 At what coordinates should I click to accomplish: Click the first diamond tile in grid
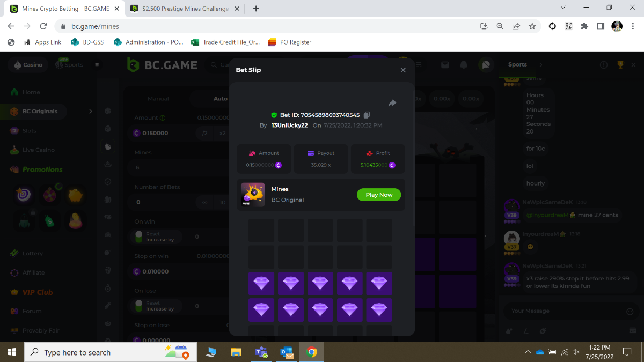click(261, 283)
